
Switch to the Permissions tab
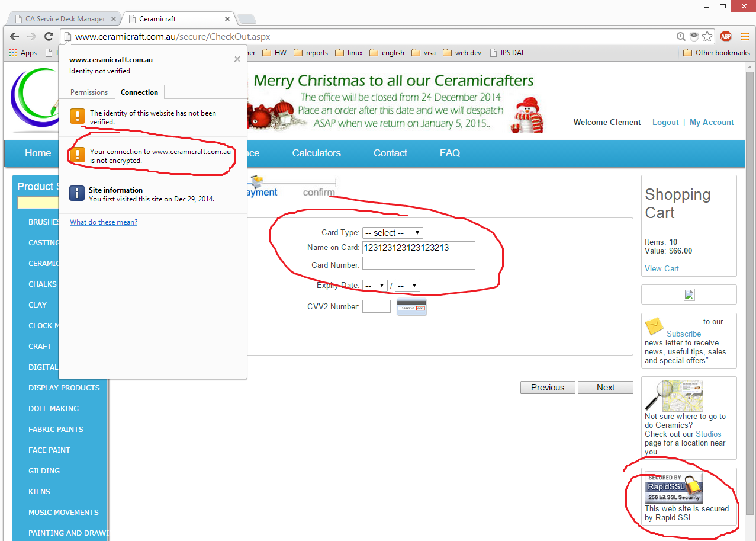click(x=89, y=92)
